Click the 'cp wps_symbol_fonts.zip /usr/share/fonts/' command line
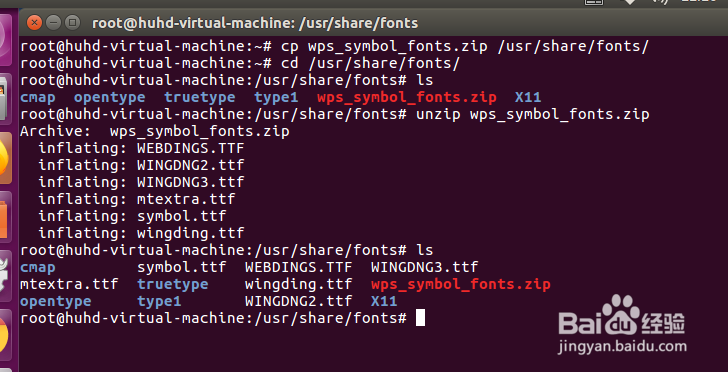The image size is (728, 372). tap(464, 46)
